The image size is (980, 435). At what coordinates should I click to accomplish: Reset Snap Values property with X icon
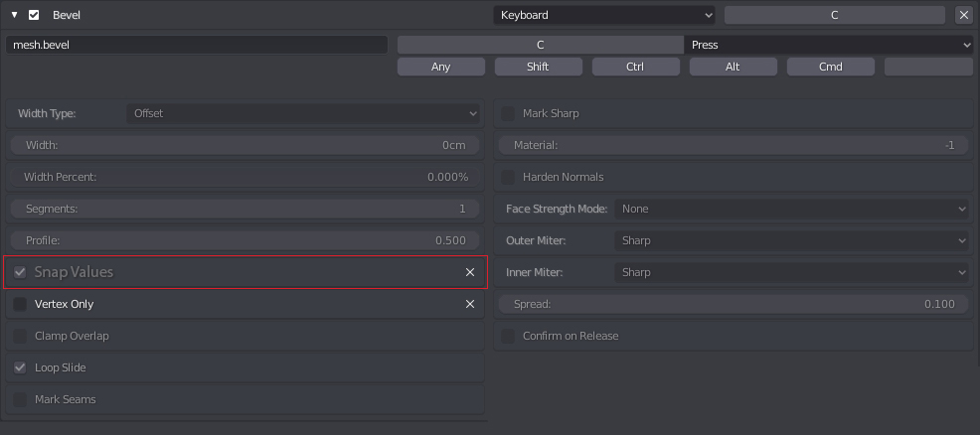470,272
